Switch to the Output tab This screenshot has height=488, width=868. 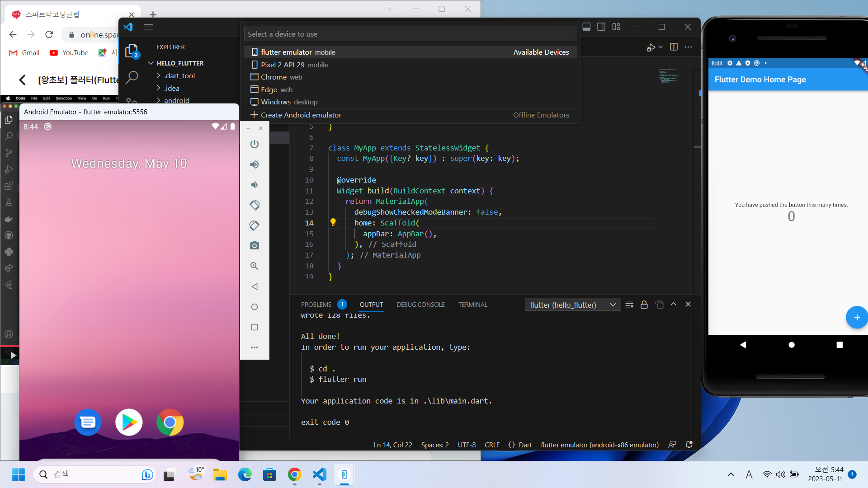point(371,305)
